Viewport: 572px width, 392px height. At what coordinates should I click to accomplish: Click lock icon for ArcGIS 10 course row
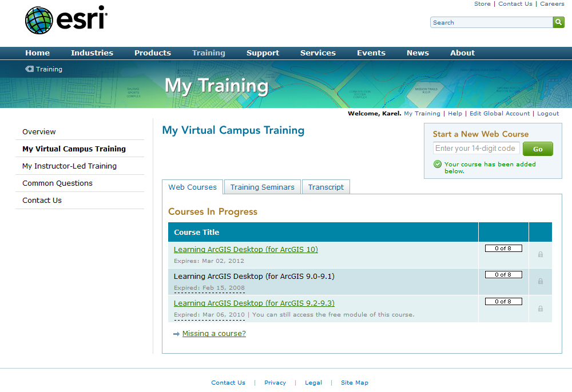pyautogui.click(x=541, y=254)
